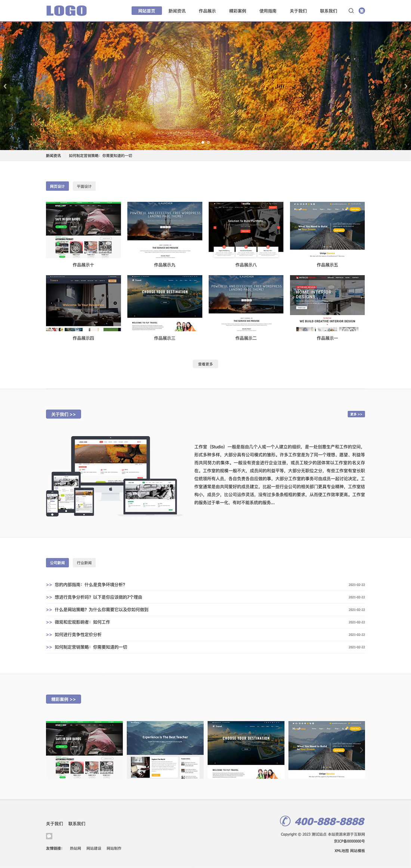Open 联系我们 navigation item
The width and height of the screenshot is (411, 868).
(328, 11)
